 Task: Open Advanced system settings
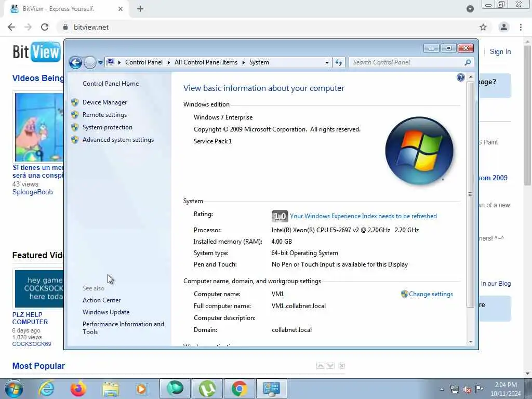[x=118, y=140]
